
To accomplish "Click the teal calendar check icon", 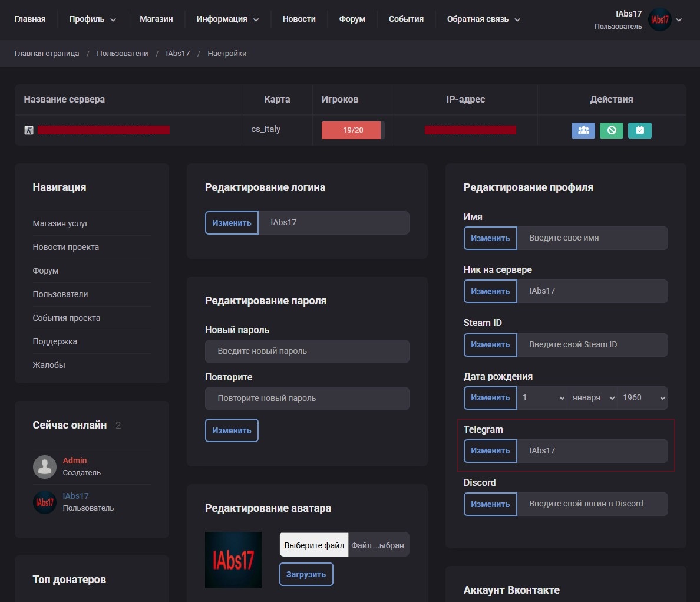I will tap(640, 130).
